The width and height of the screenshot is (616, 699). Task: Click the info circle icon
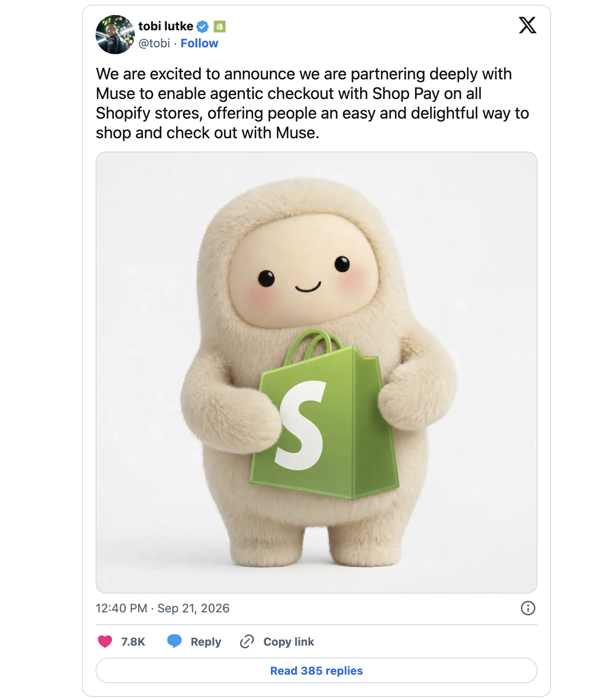click(x=528, y=608)
